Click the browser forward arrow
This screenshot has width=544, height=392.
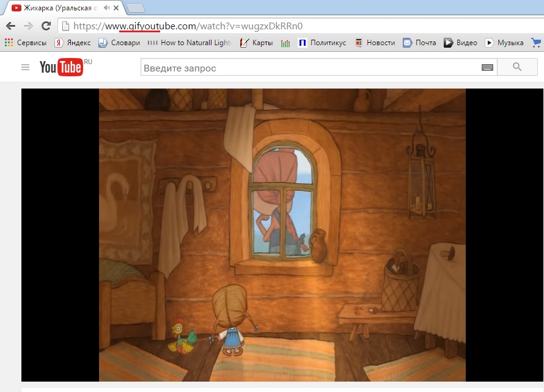pyautogui.click(x=28, y=26)
